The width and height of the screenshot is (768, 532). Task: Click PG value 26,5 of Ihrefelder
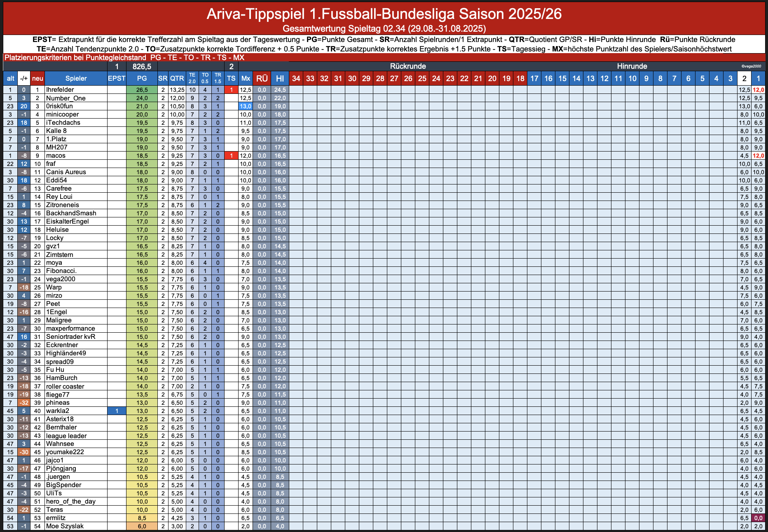tap(142, 90)
